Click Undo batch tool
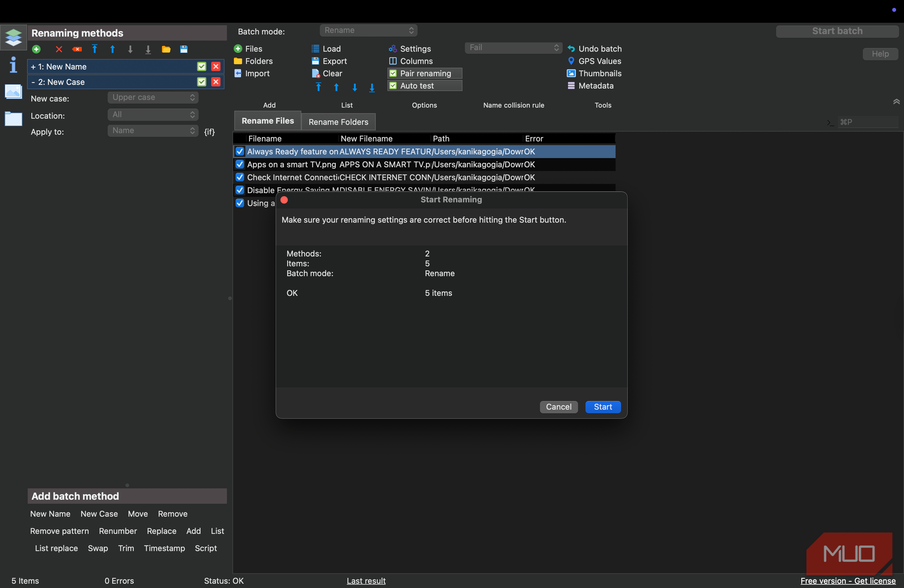 pos(594,49)
